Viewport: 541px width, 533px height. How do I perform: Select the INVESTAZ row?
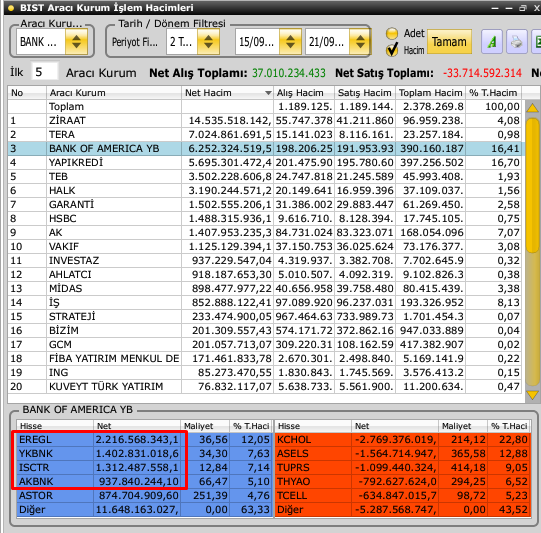click(x=266, y=260)
